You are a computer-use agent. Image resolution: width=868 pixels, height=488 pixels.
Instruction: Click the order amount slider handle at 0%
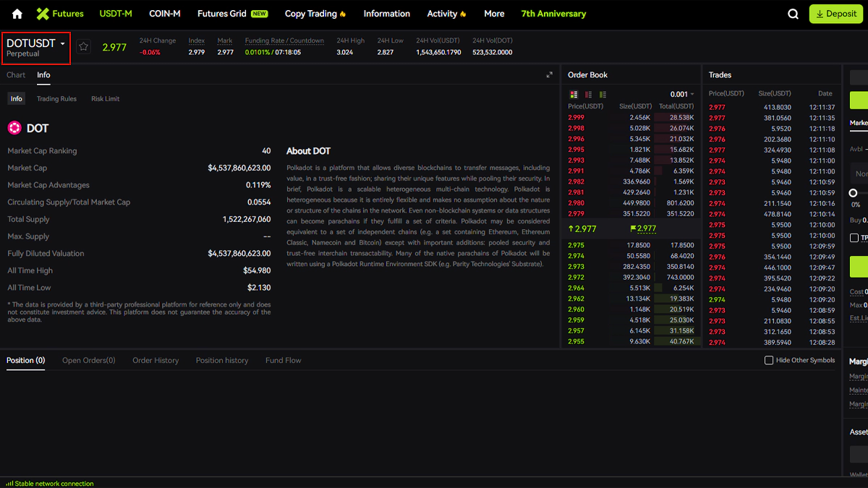tap(854, 193)
